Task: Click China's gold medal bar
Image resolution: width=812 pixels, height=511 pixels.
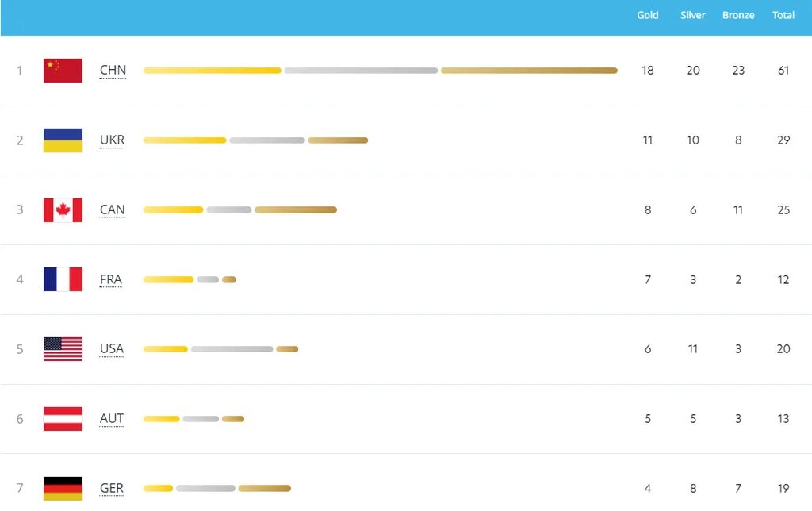Action: [x=212, y=71]
